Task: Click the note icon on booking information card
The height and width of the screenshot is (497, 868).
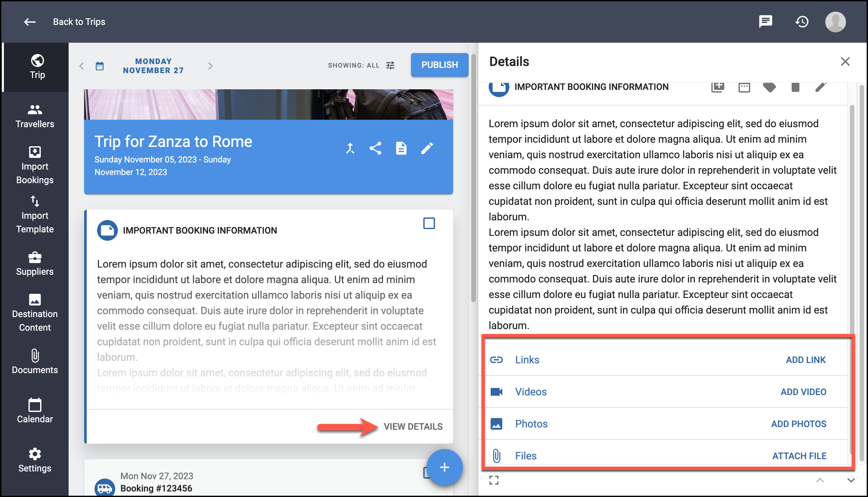Action: click(x=107, y=230)
